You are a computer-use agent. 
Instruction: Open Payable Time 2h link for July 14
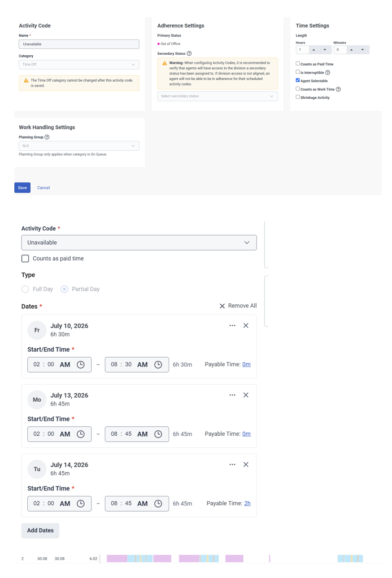[x=248, y=504]
